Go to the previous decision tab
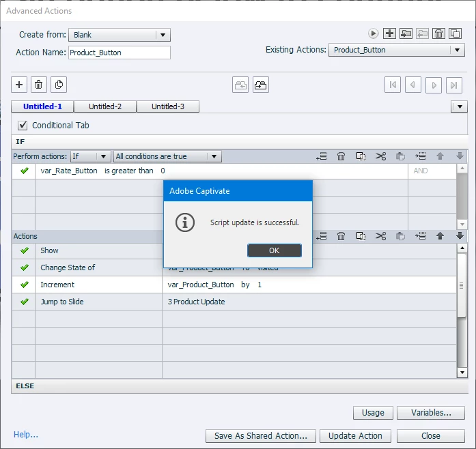The height and width of the screenshot is (449, 476). pyautogui.click(x=413, y=85)
